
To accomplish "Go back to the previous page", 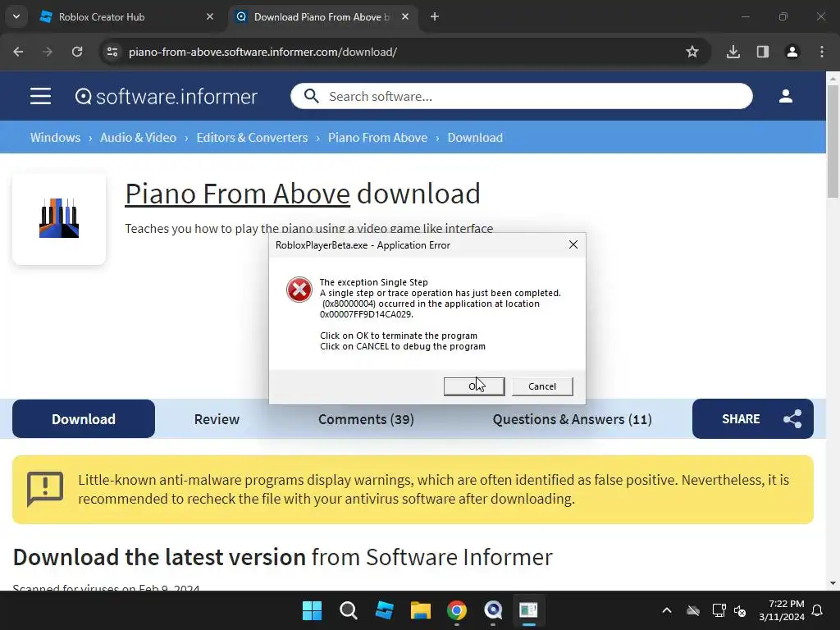I will (x=18, y=52).
